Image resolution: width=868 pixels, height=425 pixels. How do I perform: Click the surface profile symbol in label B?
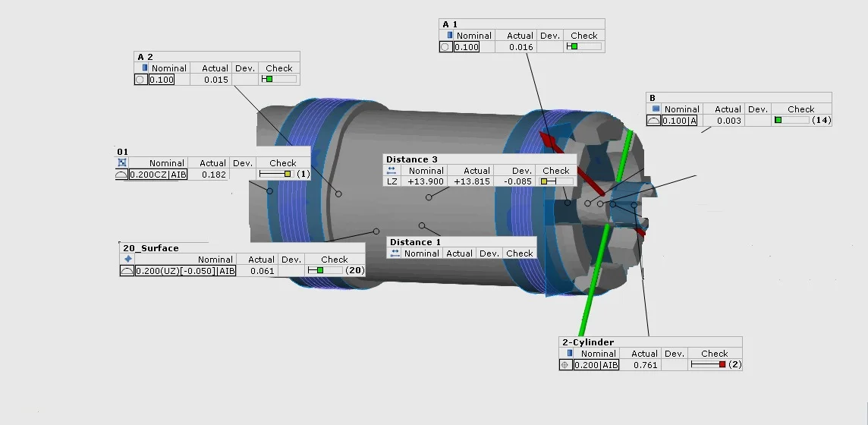point(653,121)
